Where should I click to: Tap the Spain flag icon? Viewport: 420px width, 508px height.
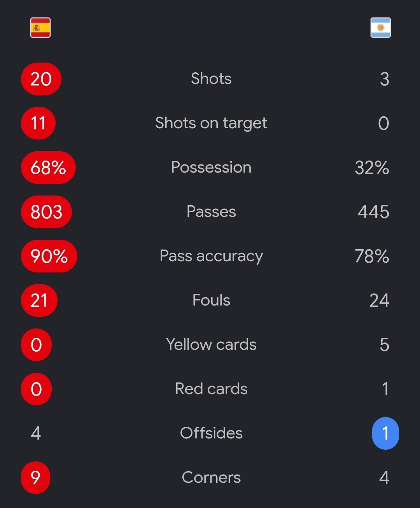tap(40, 28)
